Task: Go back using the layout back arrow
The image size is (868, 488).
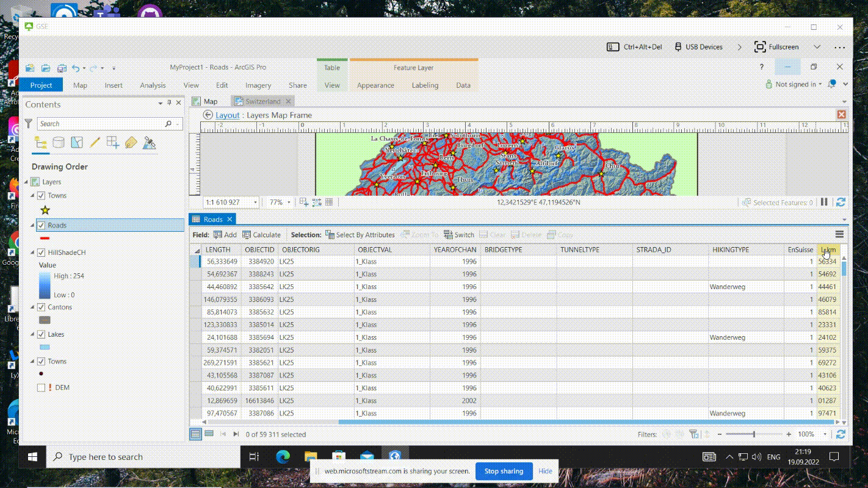Action: [208, 115]
